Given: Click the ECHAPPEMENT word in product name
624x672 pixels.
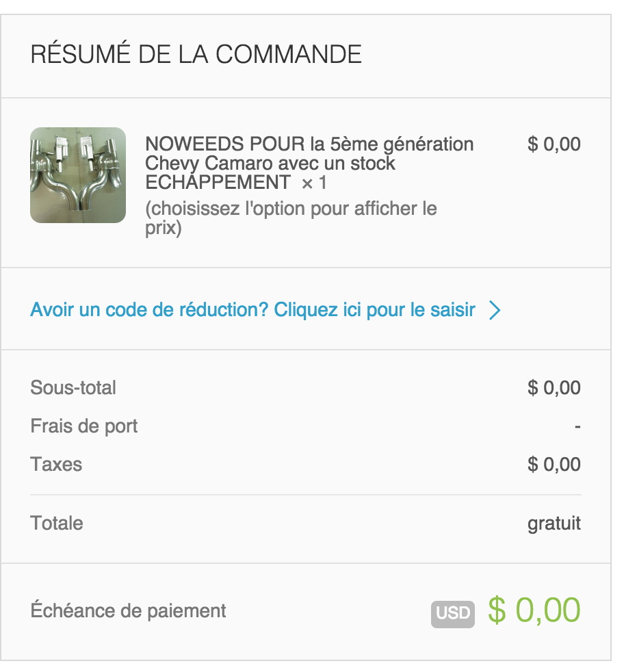Looking at the screenshot, I should [x=218, y=183].
